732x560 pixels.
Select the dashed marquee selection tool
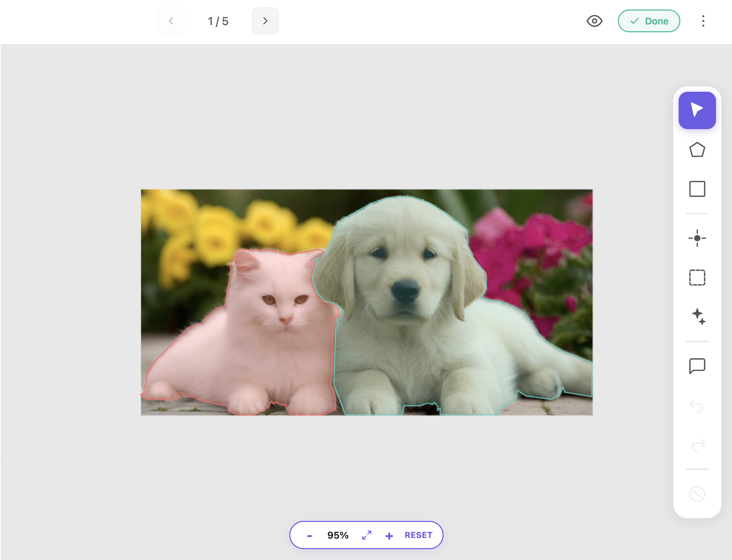point(697,278)
